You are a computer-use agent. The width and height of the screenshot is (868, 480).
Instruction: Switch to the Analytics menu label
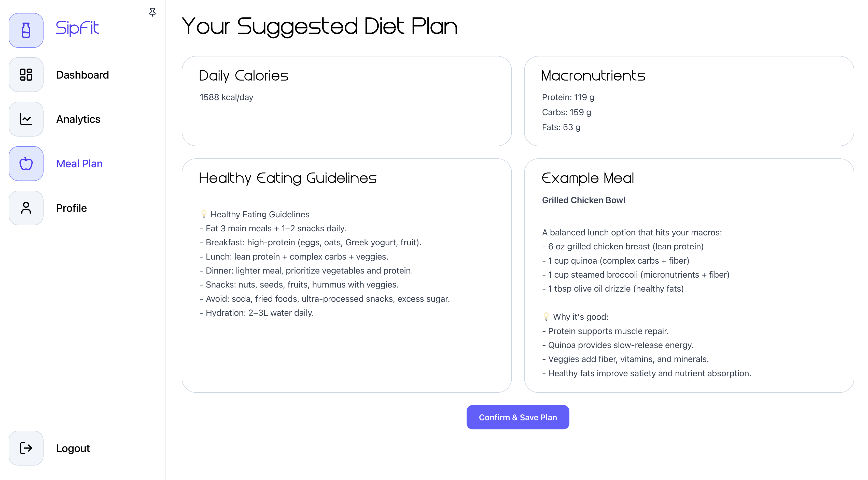click(78, 119)
